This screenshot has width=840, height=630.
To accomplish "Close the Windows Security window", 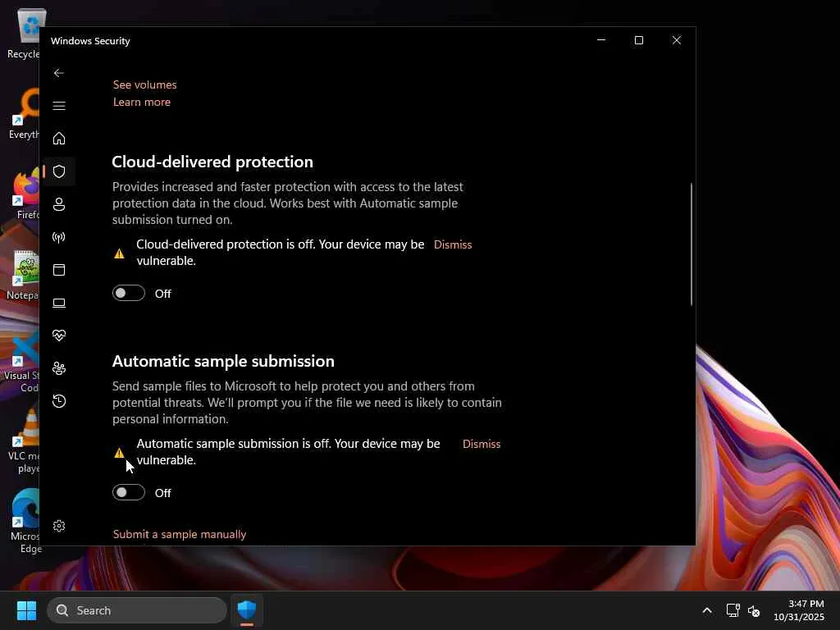I will pos(677,40).
